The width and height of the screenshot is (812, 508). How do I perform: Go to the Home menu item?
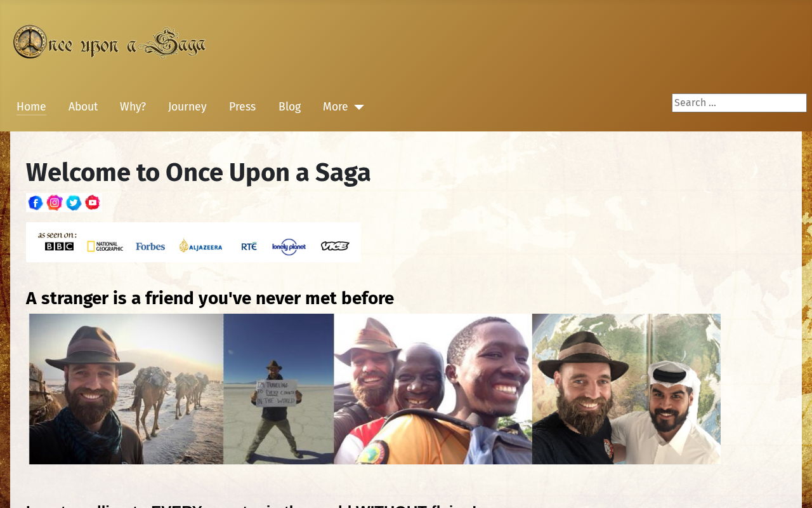(31, 107)
